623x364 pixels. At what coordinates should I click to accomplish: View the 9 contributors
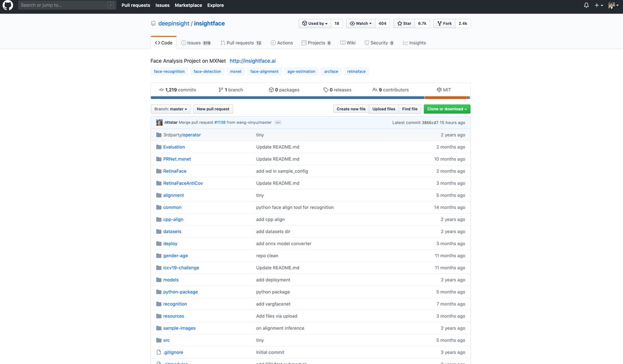point(390,90)
